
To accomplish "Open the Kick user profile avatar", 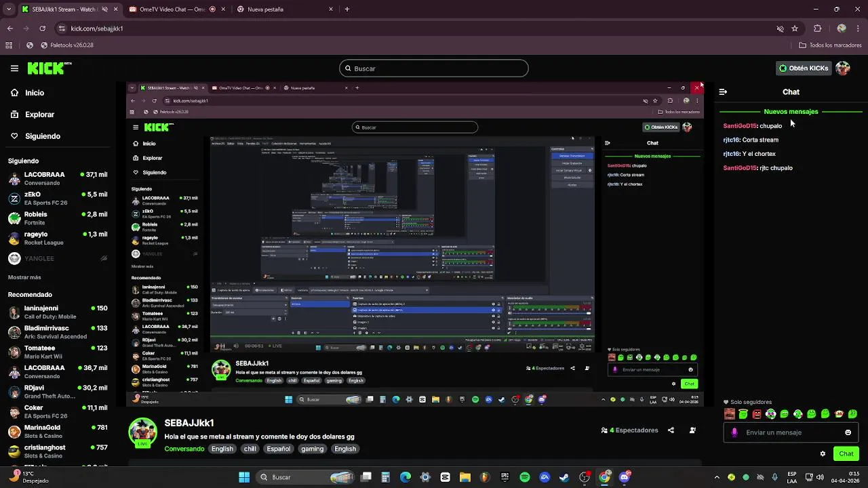I will (x=843, y=68).
